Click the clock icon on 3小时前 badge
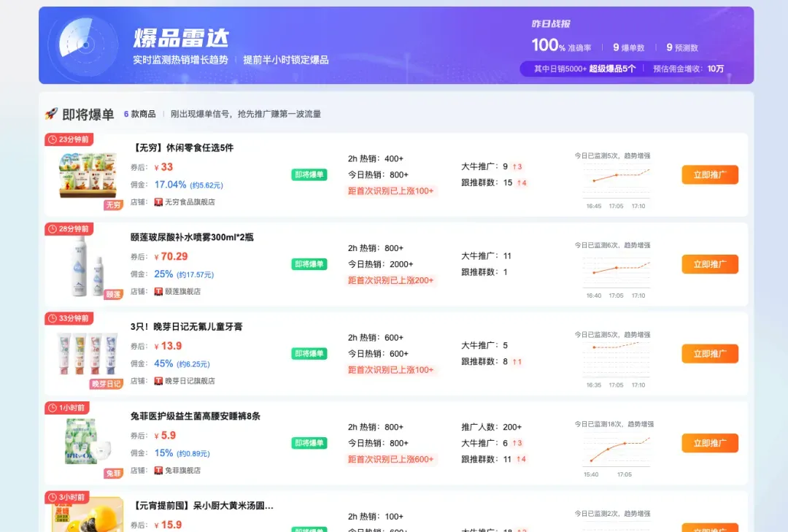The width and height of the screenshot is (788, 532). pyautogui.click(x=53, y=497)
